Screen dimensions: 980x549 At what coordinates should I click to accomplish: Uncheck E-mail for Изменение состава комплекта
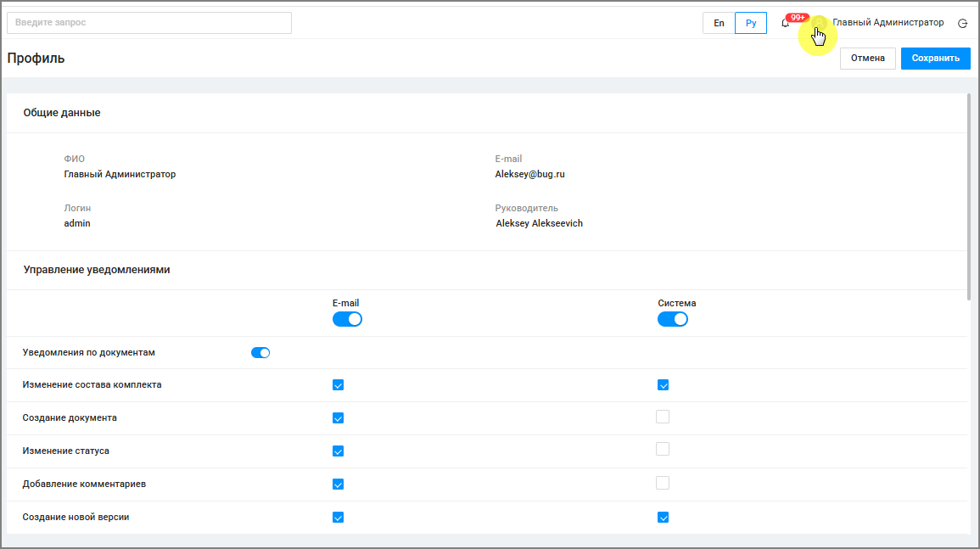(x=338, y=385)
